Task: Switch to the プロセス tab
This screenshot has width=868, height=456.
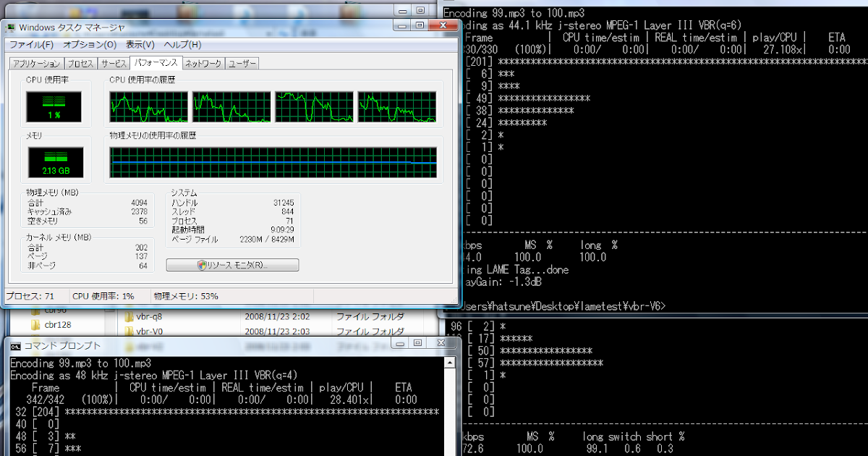Action: (x=81, y=64)
